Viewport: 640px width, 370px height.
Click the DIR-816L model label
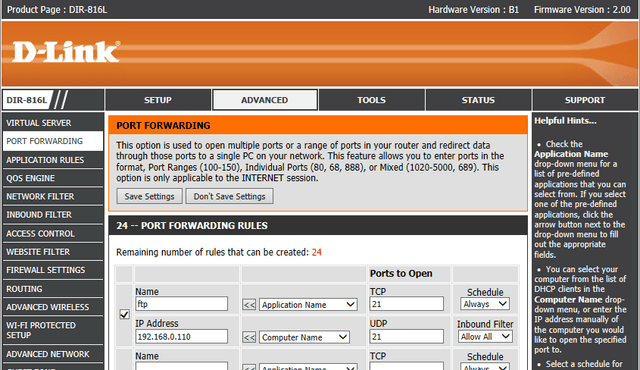click(27, 100)
